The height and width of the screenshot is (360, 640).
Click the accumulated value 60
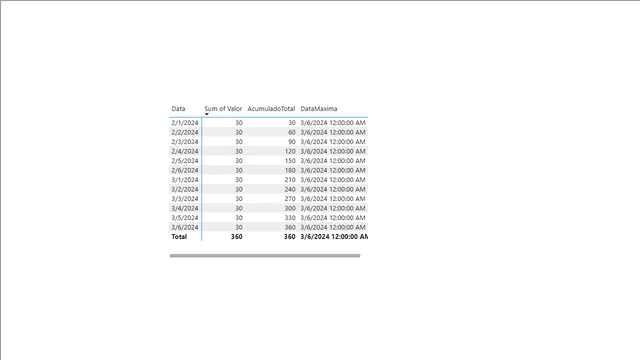[291, 132]
